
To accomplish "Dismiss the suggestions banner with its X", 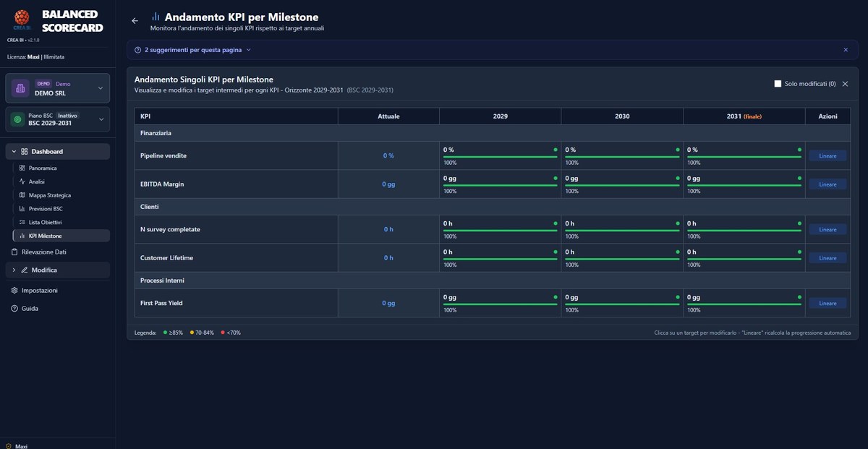I will click(846, 50).
